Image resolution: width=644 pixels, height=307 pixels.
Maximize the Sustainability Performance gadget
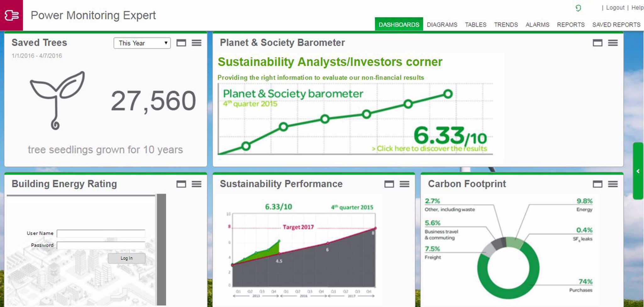(389, 184)
